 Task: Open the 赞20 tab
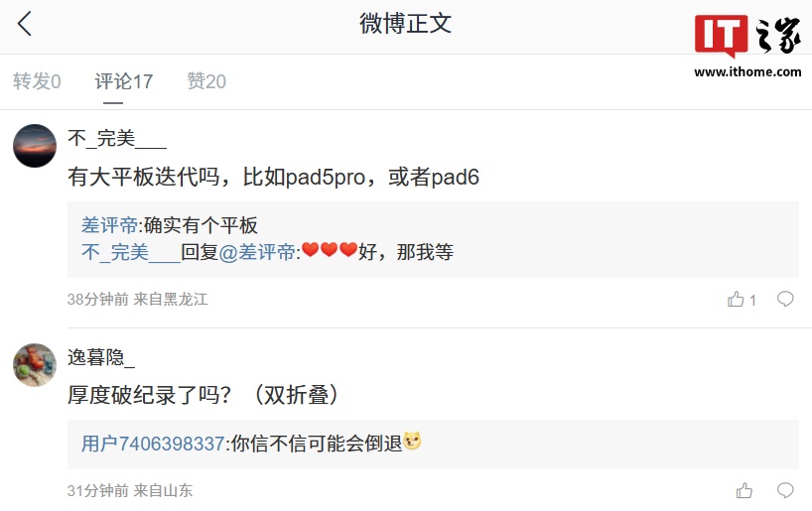[206, 81]
